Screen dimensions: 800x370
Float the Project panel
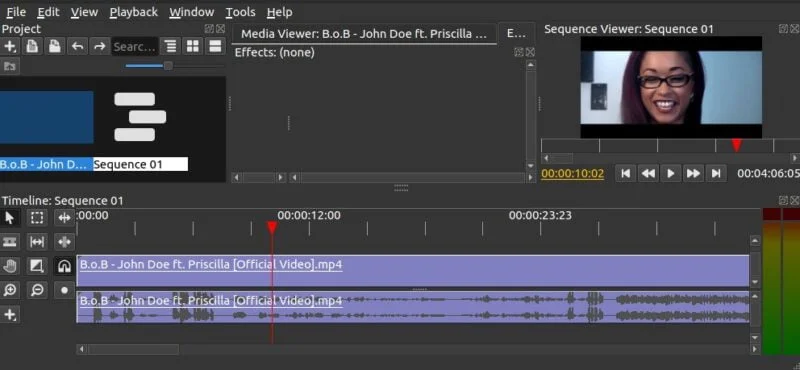pos(209,29)
